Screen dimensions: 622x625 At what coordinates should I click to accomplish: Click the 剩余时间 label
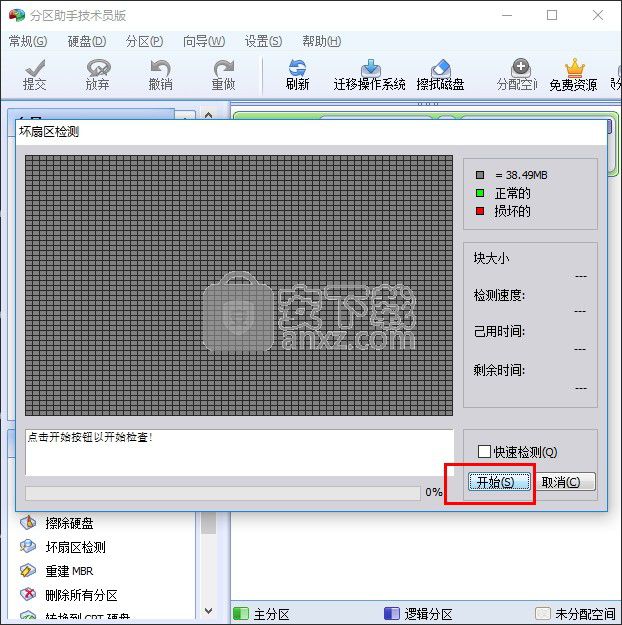(x=499, y=370)
